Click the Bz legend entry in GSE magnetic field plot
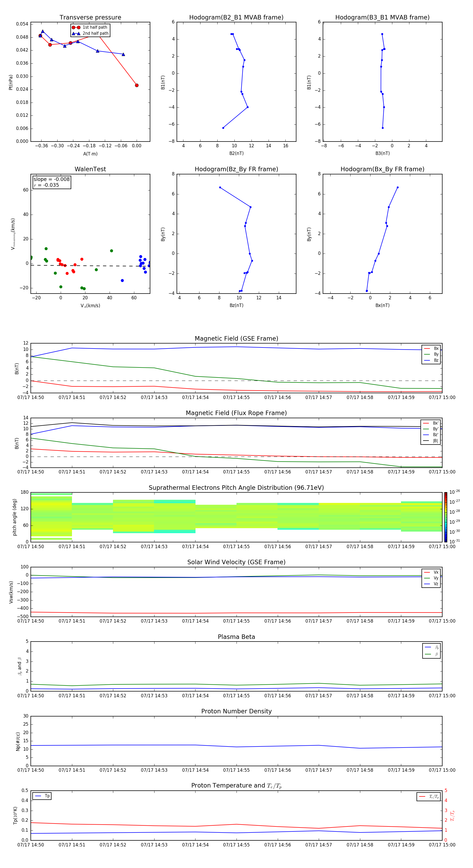 [x=431, y=361]
